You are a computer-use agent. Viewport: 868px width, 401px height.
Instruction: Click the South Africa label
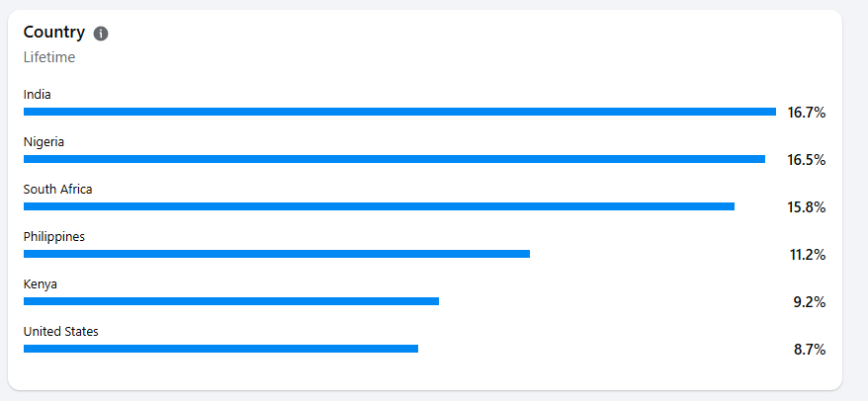tap(57, 190)
